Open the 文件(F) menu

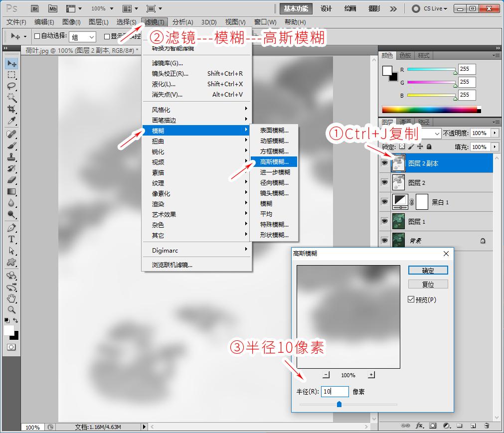(16, 22)
